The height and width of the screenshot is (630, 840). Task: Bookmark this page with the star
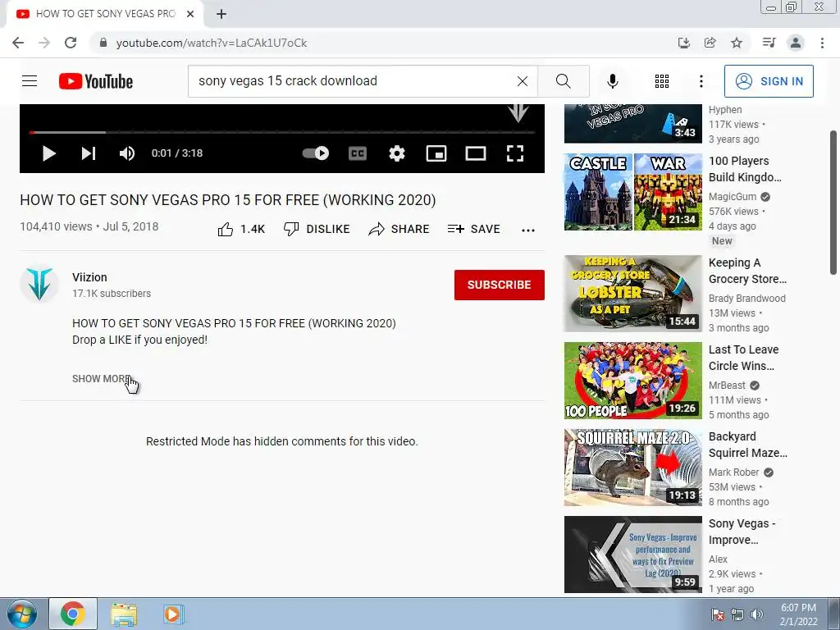(x=737, y=43)
